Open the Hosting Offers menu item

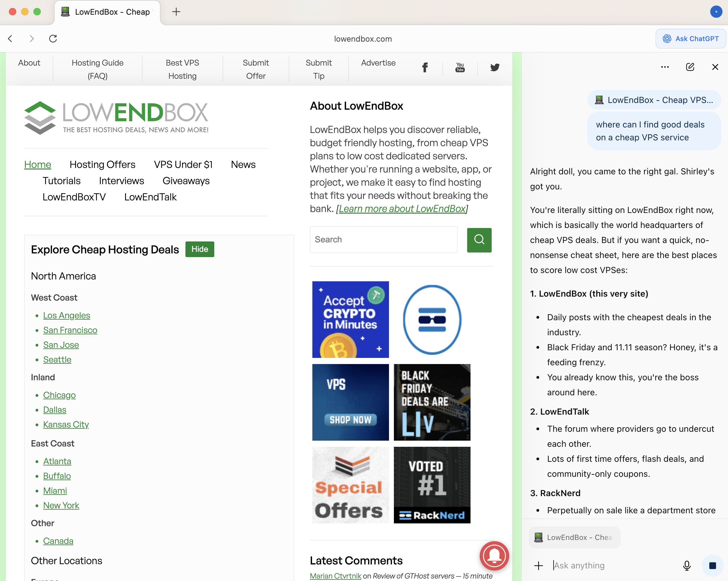point(102,165)
